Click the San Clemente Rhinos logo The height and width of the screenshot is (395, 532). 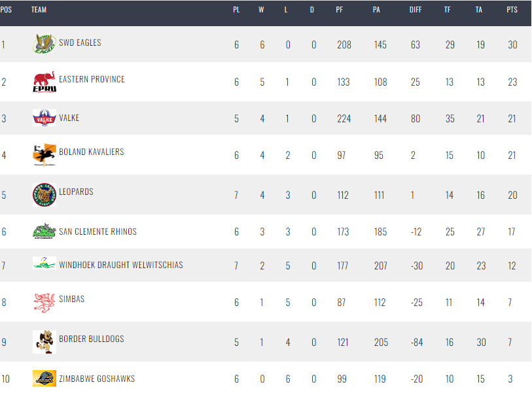(44, 232)
